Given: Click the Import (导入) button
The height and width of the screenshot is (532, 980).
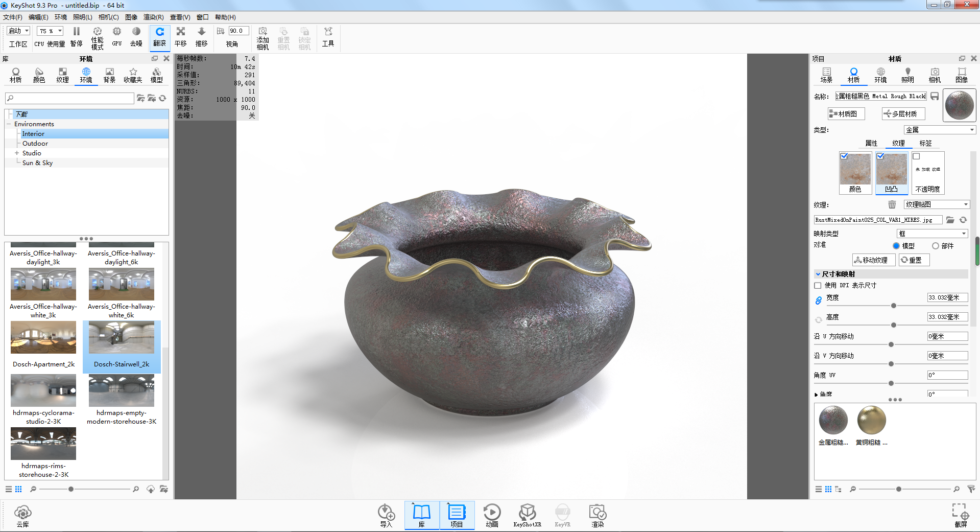Looking at the screenshot, I should pyautogui.click(x=387, y=516).
